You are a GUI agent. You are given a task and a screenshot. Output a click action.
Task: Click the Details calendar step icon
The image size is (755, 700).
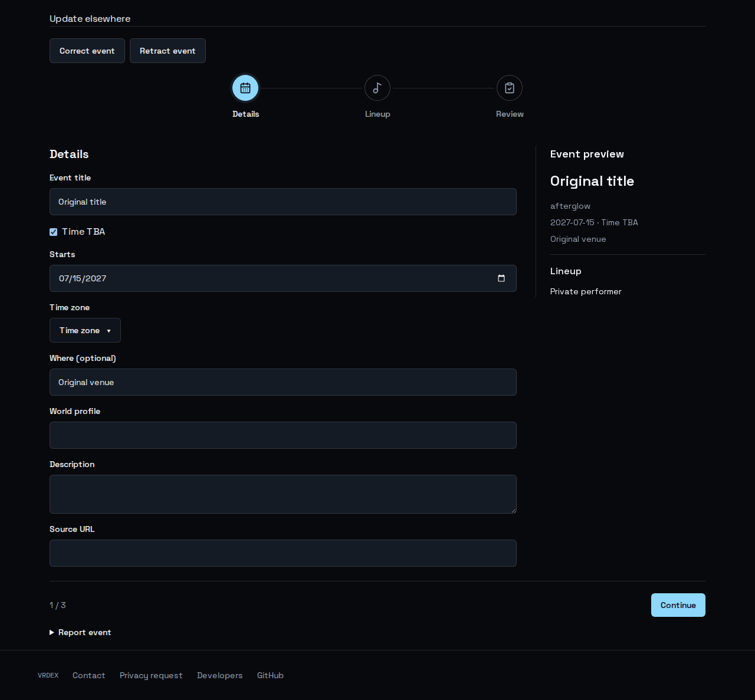click(245, 88)
